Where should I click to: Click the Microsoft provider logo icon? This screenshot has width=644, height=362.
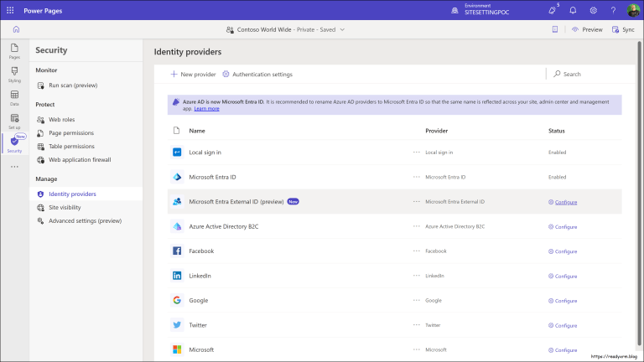pos(177,349)
